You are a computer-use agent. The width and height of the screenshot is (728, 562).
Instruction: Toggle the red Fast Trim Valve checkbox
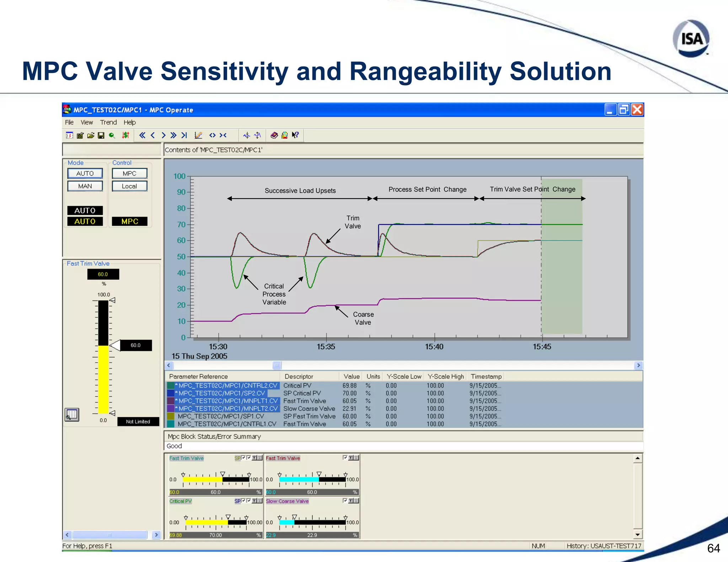point(345,458)
